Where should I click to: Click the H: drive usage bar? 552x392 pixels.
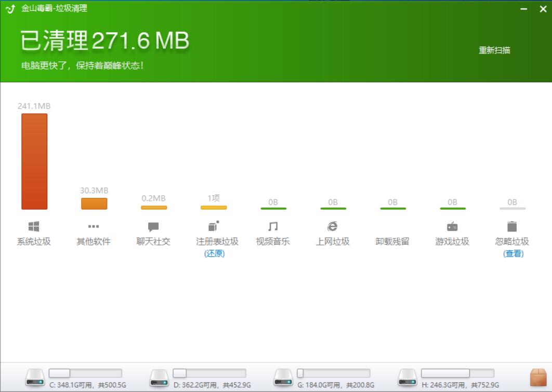tap(457, 373)
